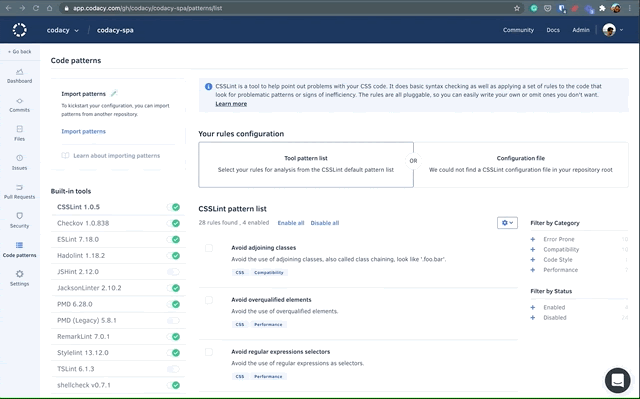
Task: Open the Dashboard sidebar icon
Action: pos(19,72)
